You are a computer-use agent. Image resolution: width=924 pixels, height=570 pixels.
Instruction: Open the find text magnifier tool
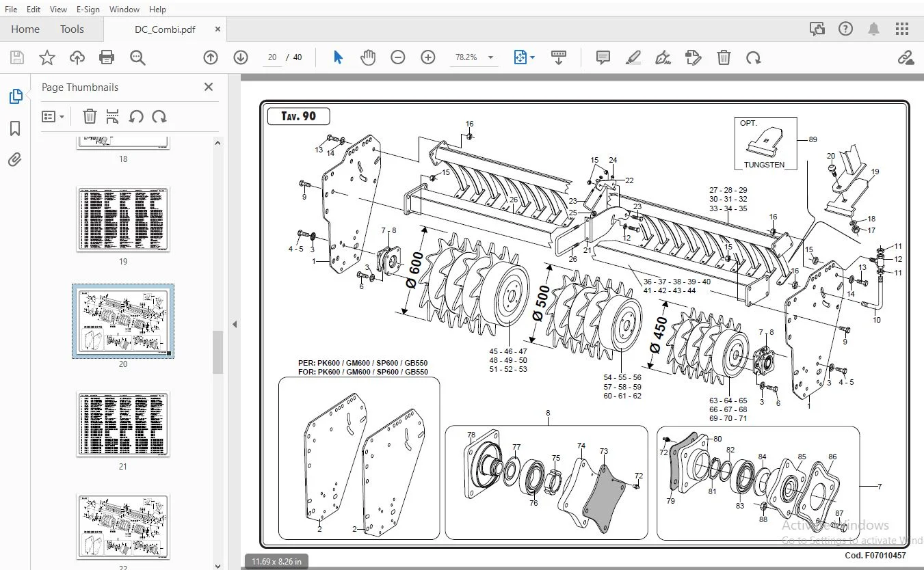pyautogui.click(x=137, y=57)
